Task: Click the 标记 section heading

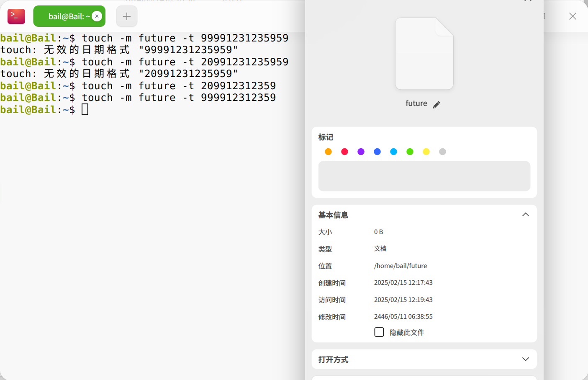Action: click(326, 137)
